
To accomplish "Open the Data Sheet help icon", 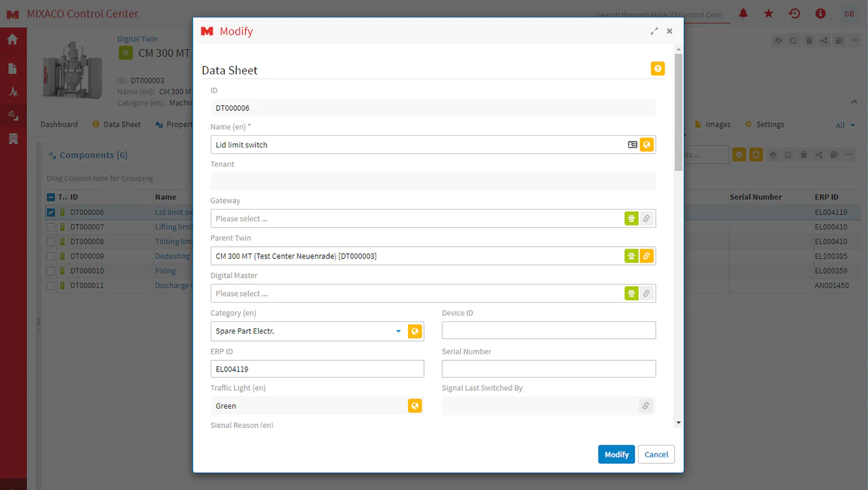I will pyautogui.click(x=658, y=69).
